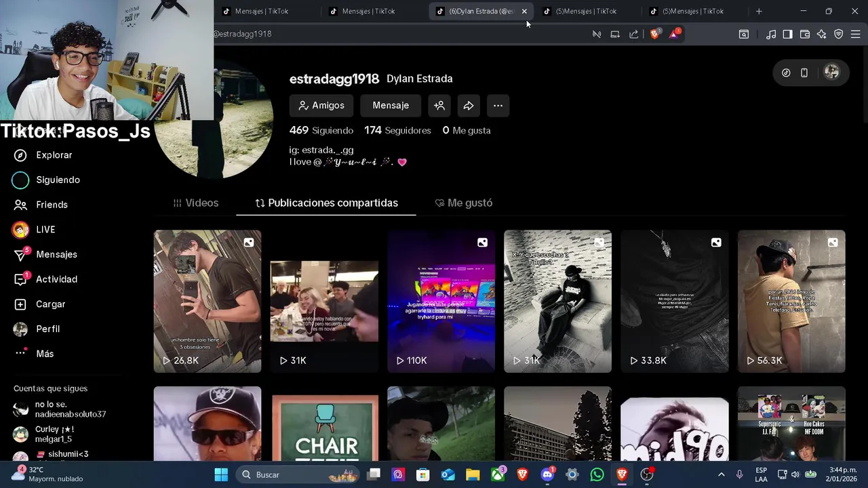The height and width of the screenshot is (488, 868).
Task: Open the Windows Start menu
Action: (x=221, y=474)
